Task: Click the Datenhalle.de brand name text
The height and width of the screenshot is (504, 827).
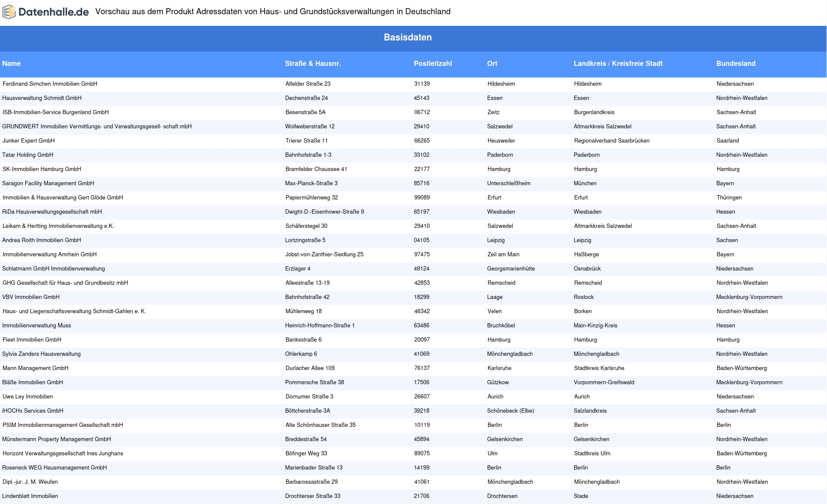Action: [54, 12]
